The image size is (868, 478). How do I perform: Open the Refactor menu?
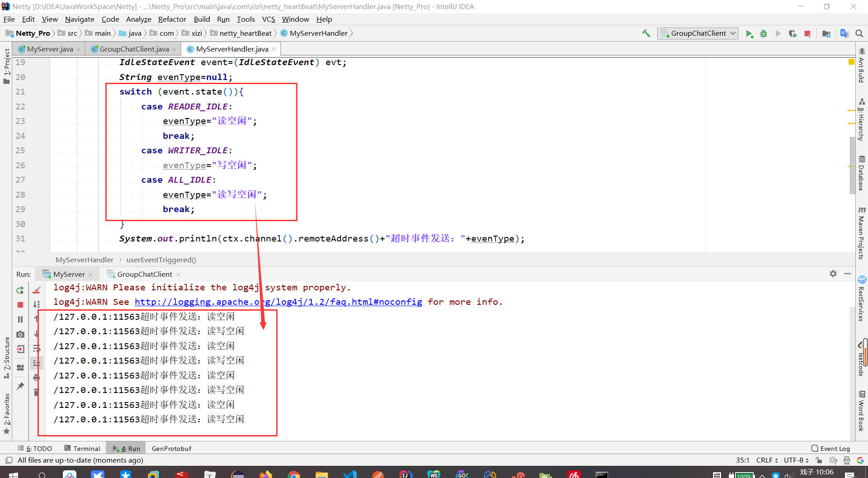172,19
